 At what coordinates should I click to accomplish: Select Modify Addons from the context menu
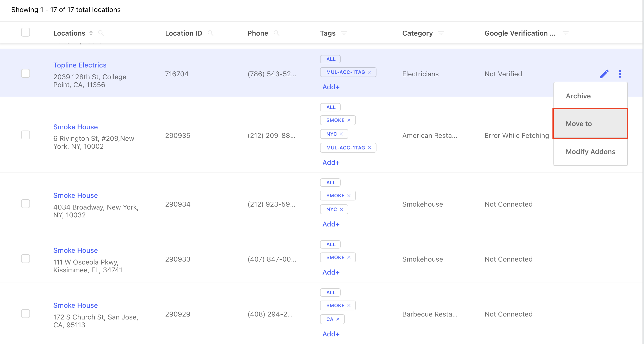590,152
